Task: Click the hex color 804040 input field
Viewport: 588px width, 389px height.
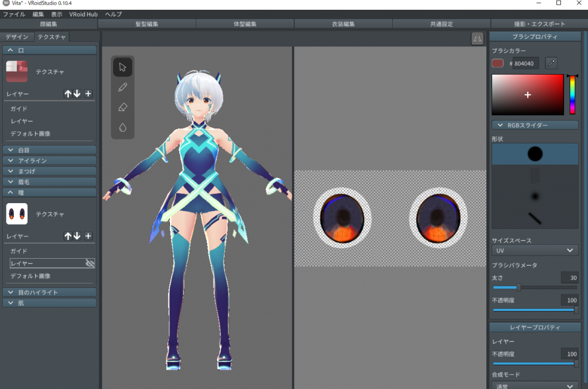Action: (x=526, y=63)
